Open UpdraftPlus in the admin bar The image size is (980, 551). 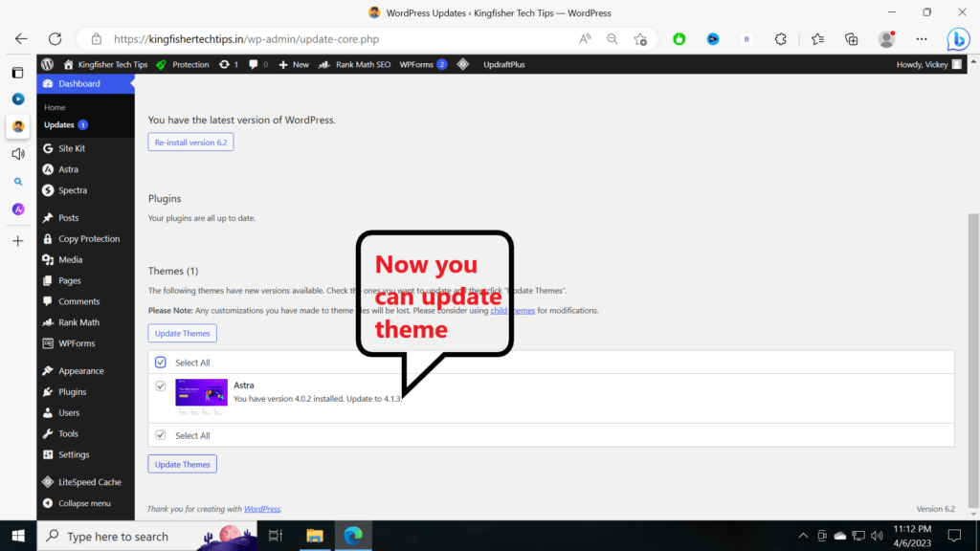(503, 64)
